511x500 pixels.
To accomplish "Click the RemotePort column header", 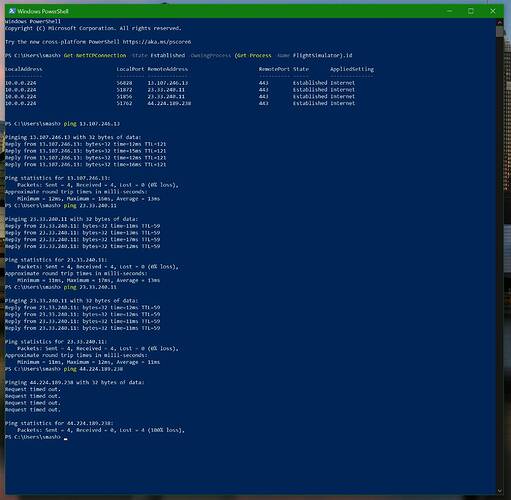I will (274, 69).
